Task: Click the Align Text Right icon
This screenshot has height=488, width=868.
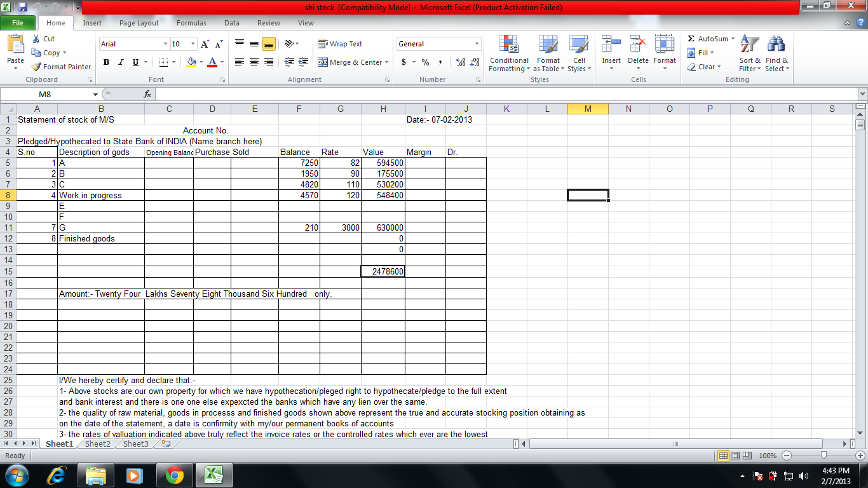Action: (x=269, y=62)
